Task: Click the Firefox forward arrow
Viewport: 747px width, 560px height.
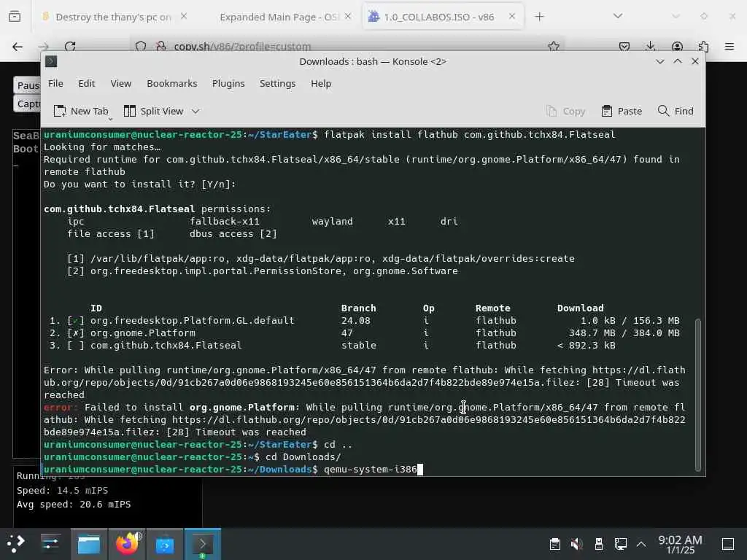Action: [44, 46]
